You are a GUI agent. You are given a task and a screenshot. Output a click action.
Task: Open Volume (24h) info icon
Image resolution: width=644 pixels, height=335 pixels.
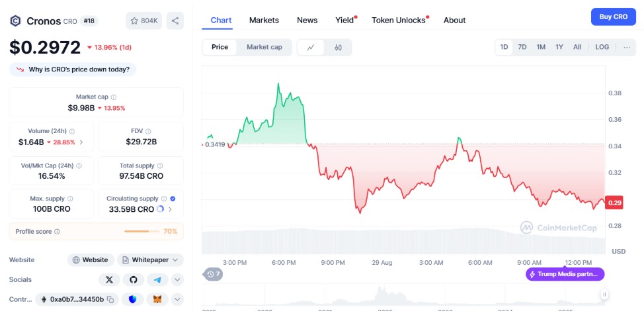(72, 131)
